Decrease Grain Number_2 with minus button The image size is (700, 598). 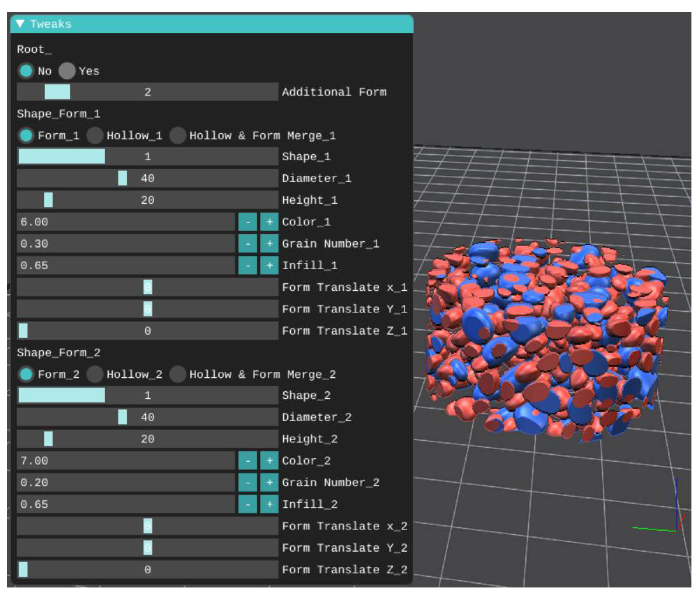coord(248,483)
